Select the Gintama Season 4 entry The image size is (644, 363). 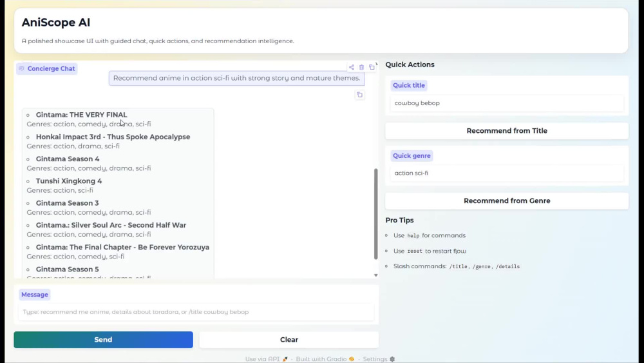[68, 159]
